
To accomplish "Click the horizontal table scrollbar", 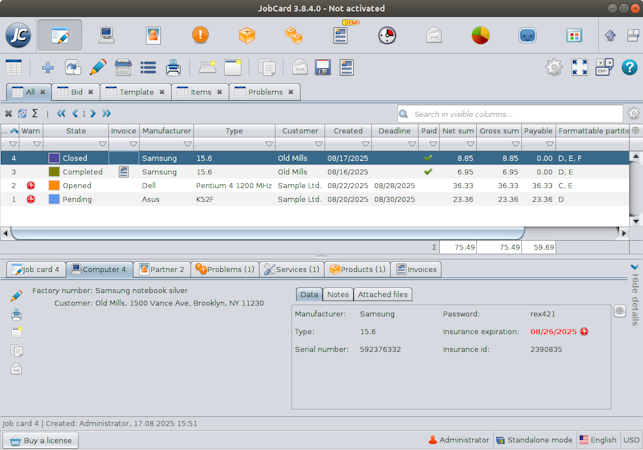I will (x=267, y=233).
